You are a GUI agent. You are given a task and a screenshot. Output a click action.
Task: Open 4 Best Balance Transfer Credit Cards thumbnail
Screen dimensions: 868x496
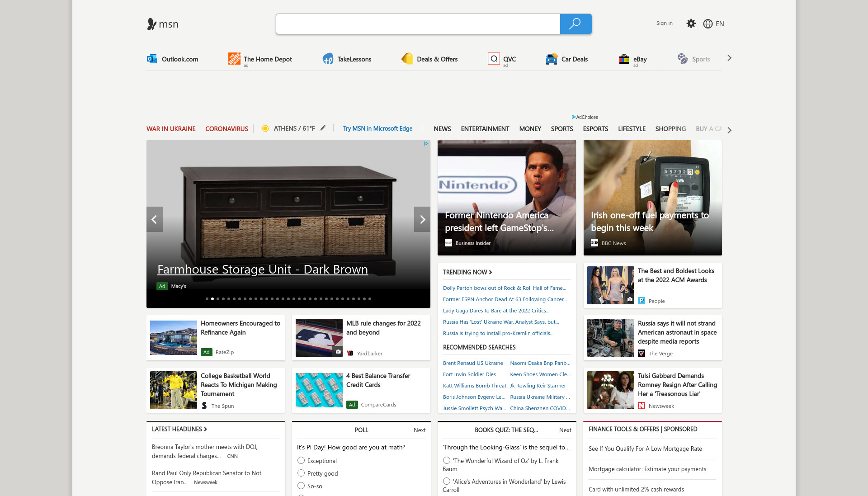coord(319,390)
